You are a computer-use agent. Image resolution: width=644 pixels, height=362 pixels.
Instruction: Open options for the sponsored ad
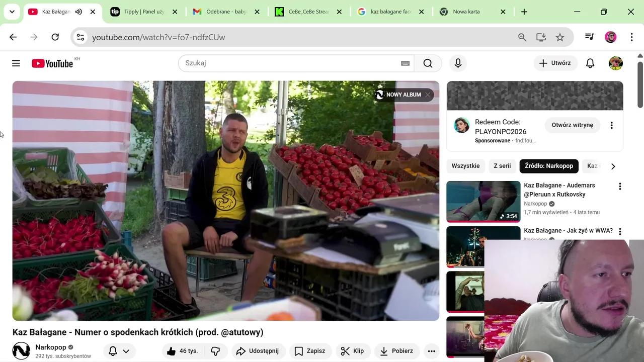point(611,125)
